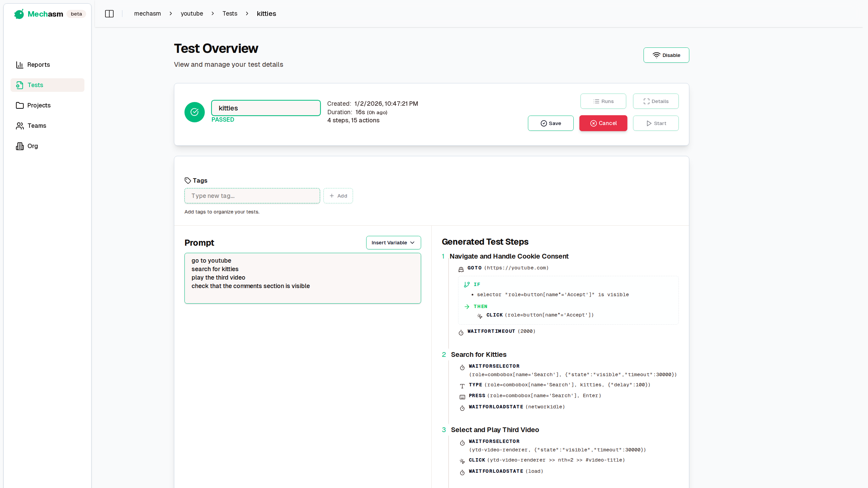
Task: Go to the Teams page
Action: tap(37, 126)
